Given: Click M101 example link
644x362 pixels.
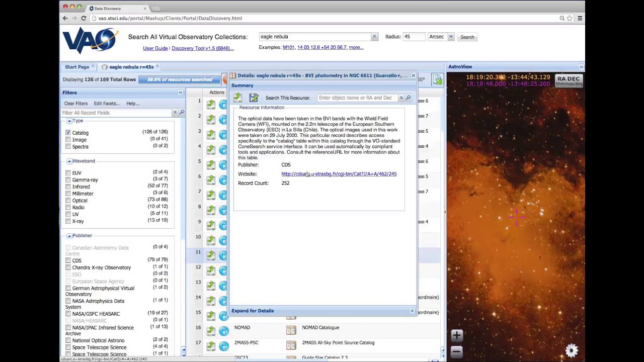Looking at the screenshot, I should tap(289, 47).
